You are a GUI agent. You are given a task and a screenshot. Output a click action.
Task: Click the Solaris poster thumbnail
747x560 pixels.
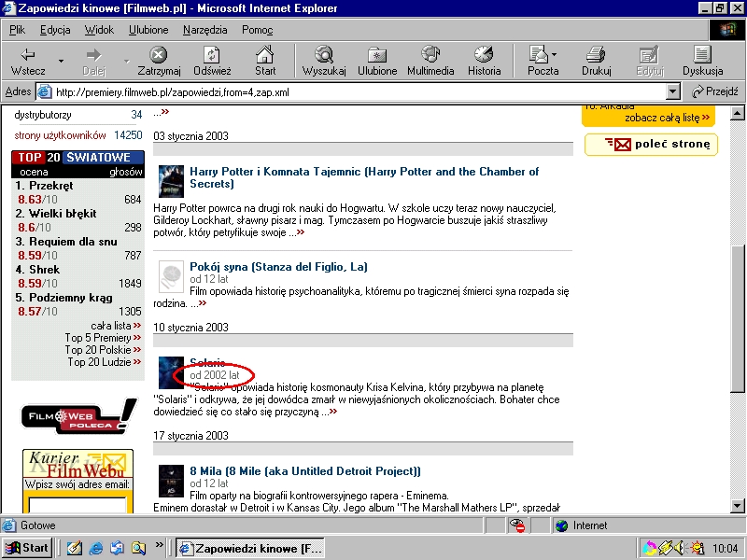pyautogui.click(x=171, y=372)
